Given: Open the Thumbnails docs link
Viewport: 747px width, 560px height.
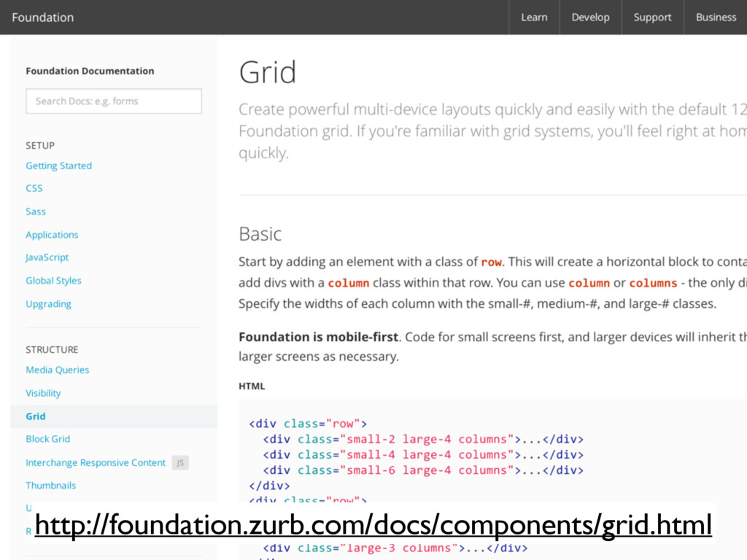Looking at the screenshot, I should 51,485.
